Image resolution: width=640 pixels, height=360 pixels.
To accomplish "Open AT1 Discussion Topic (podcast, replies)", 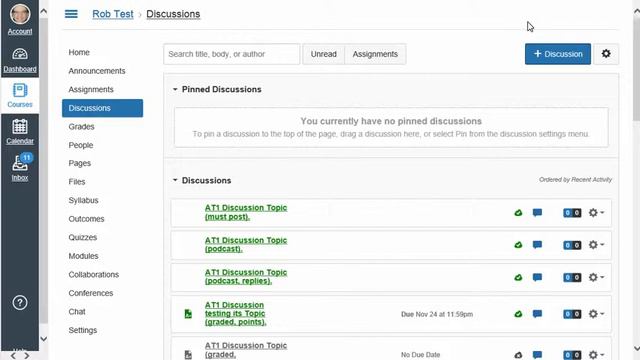I will point(246,277).
